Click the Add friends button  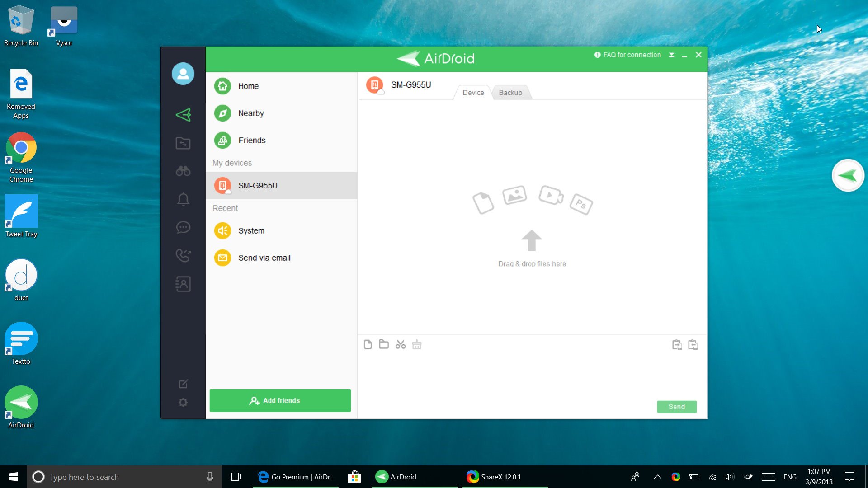280,400
